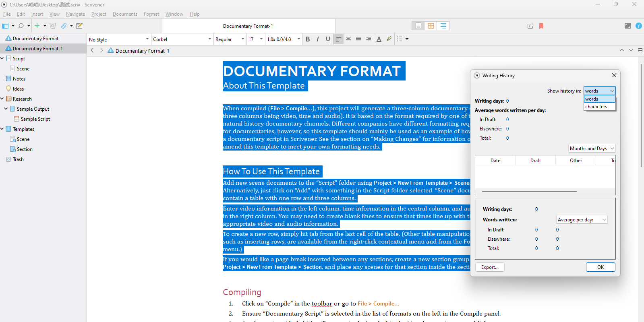Image resolution: width=644 pixels, height=322 pixels.
Task: Open the Format menu
Action: [x=151, y=14]
